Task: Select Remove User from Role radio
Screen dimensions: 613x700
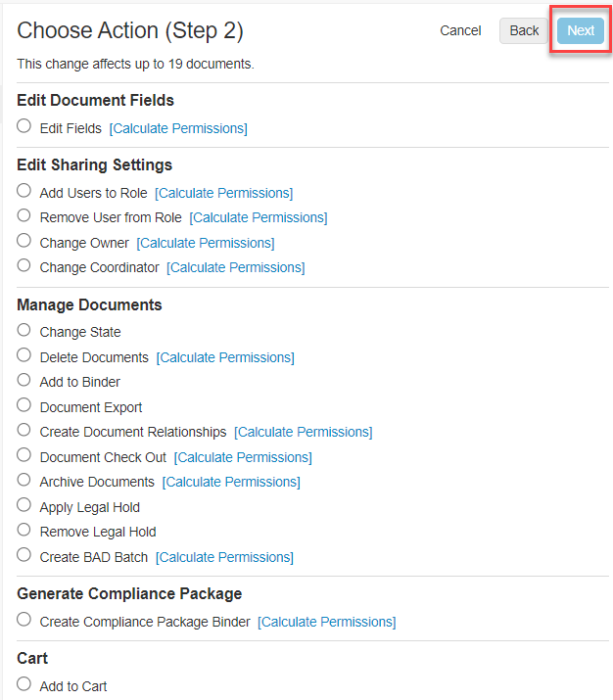Action: pos(24,215)
